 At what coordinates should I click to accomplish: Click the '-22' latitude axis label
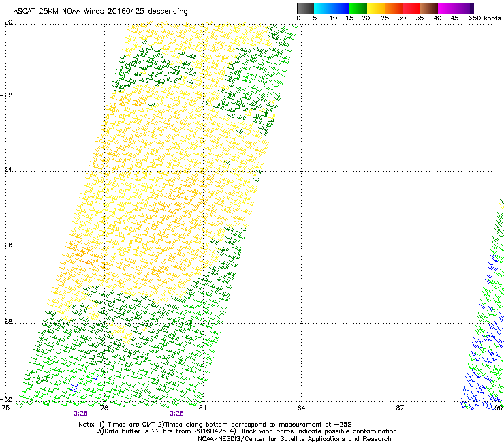(x=6, y=95)
